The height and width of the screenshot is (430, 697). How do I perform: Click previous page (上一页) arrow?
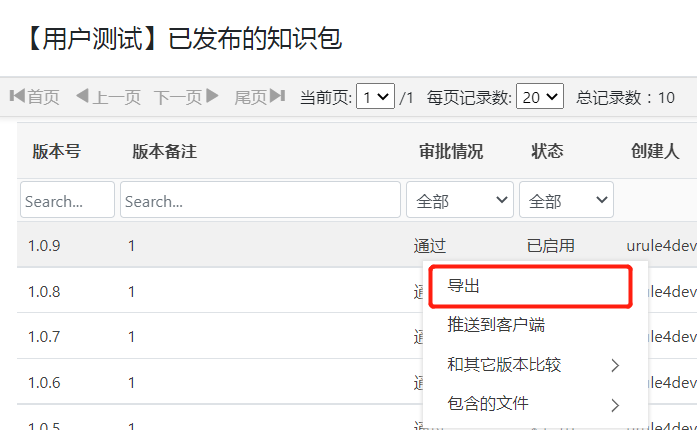point(108,97)
